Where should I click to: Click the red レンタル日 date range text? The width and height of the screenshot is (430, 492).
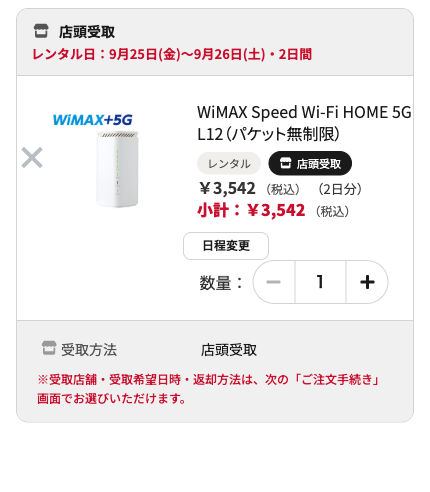tap(172, 54)
